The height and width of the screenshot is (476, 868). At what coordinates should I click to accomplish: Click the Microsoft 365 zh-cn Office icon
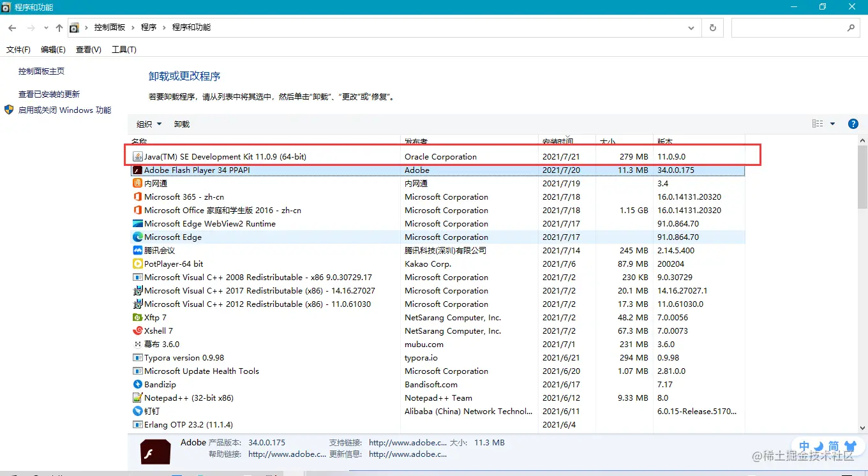(x=137, y=197)
